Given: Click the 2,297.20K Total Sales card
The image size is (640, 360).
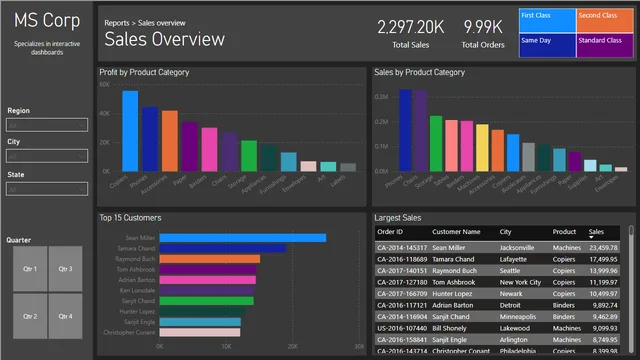Looking at the screenshot, I should click(410, 34).
